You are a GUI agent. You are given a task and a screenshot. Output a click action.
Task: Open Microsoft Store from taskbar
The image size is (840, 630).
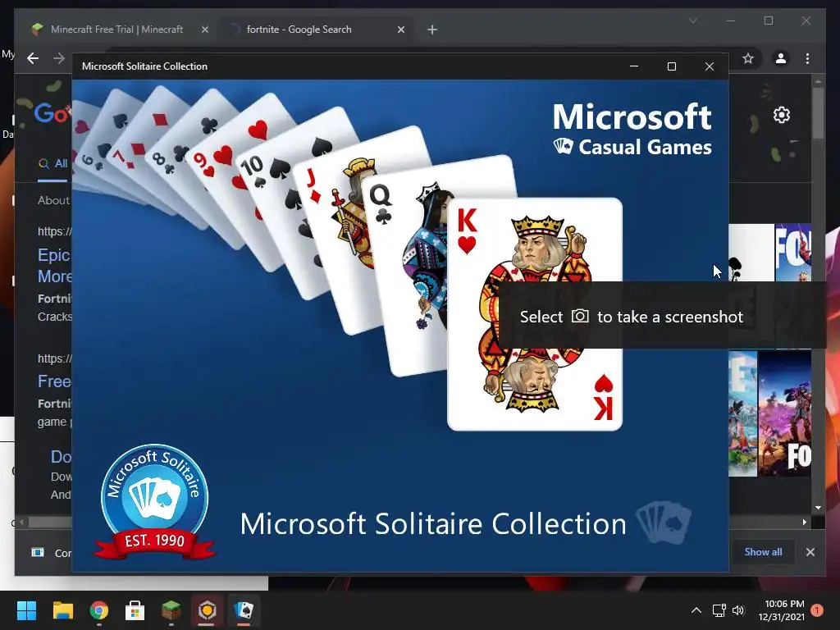[135, 610]
